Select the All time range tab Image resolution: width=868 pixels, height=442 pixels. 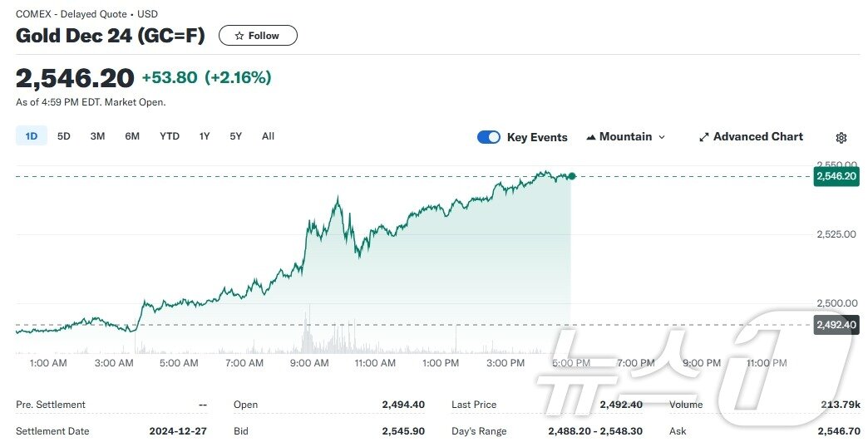click(x=268, y=136)
